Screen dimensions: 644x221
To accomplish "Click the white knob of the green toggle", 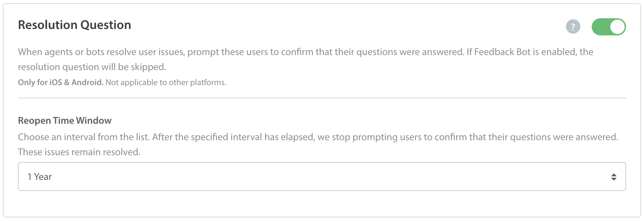I will (617, 27).
